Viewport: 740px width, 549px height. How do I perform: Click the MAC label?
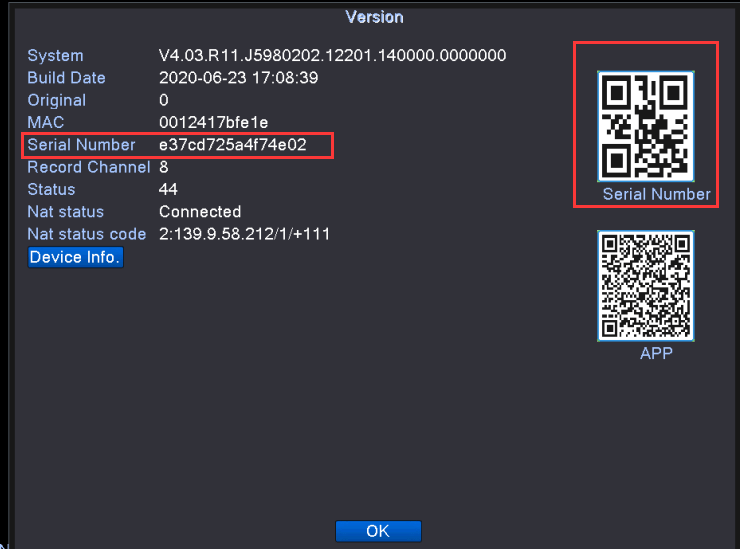point(44,122)
